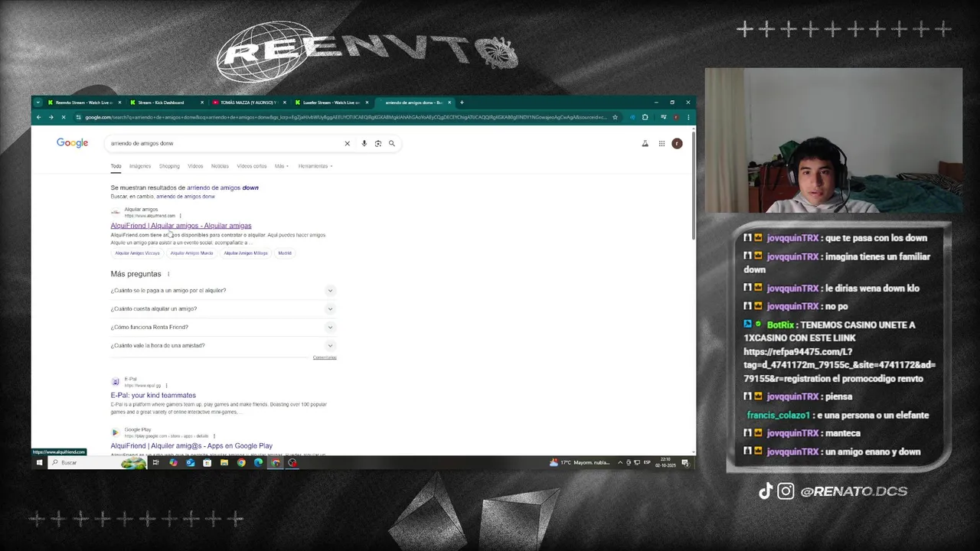Viewport: 980px width, 551px height.
Task: Bookmark this page with star icon
Action: 615,117
